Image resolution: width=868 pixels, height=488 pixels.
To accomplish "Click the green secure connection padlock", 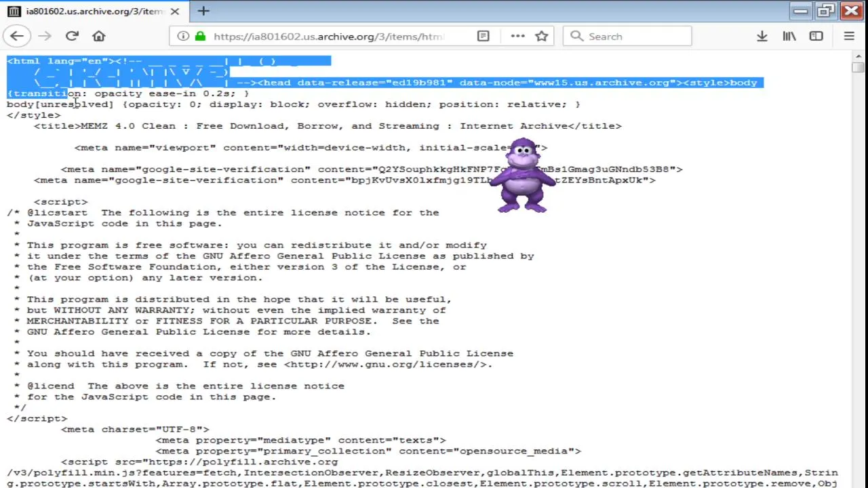I will (x=200, y=36).
